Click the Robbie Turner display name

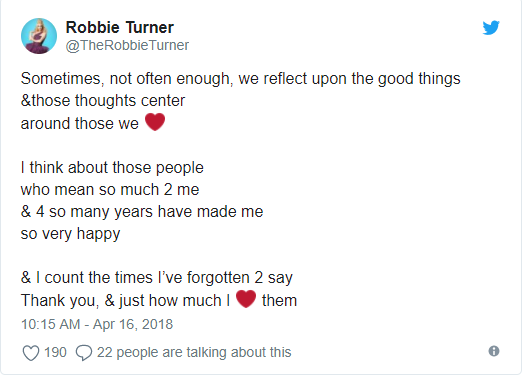tap(120, 27)
